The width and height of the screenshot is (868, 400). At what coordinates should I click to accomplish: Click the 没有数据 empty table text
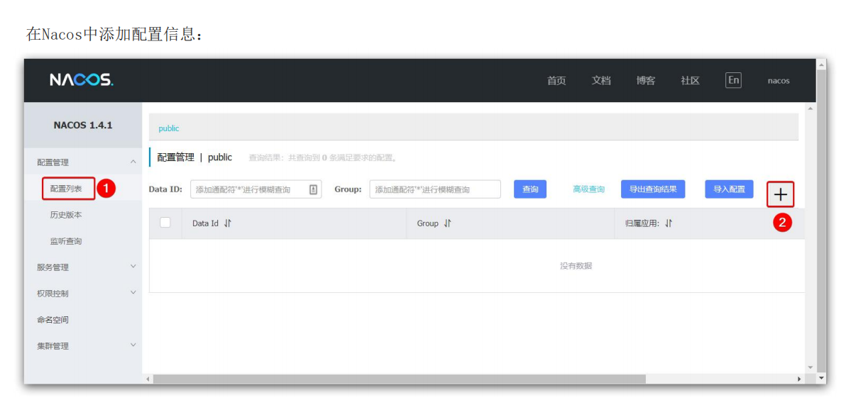576,266
